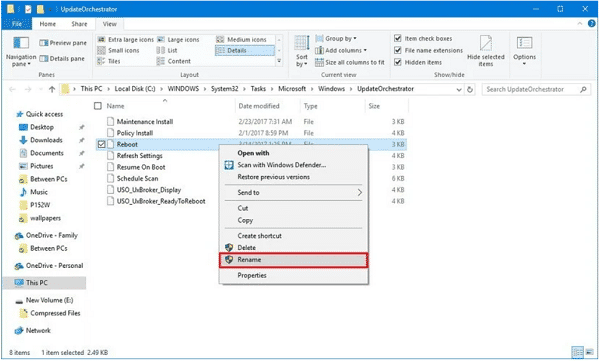This screenshot has width=600, height=361.
Task: Switch layout to Large icons
Action: click(x=178, y=39)
